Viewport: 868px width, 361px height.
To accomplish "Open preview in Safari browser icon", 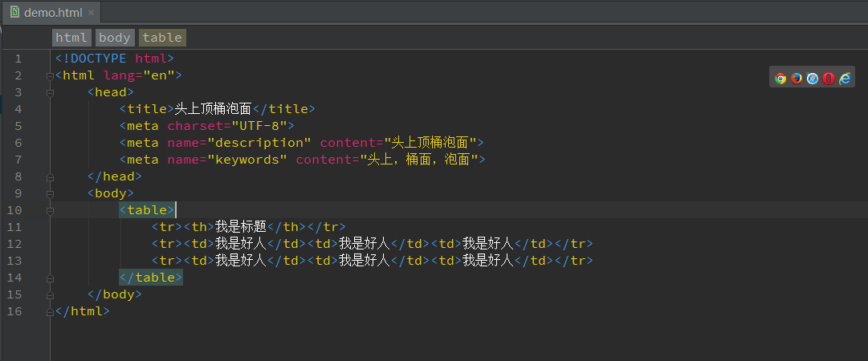I will pos(812,79).
